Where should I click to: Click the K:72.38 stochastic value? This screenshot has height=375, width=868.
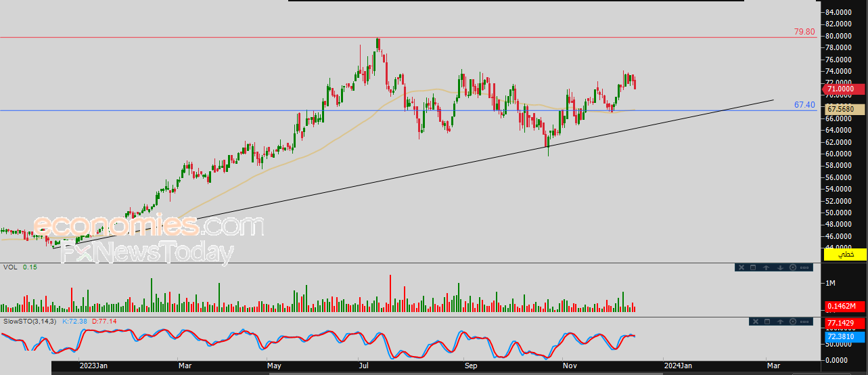tap(76, 321)
